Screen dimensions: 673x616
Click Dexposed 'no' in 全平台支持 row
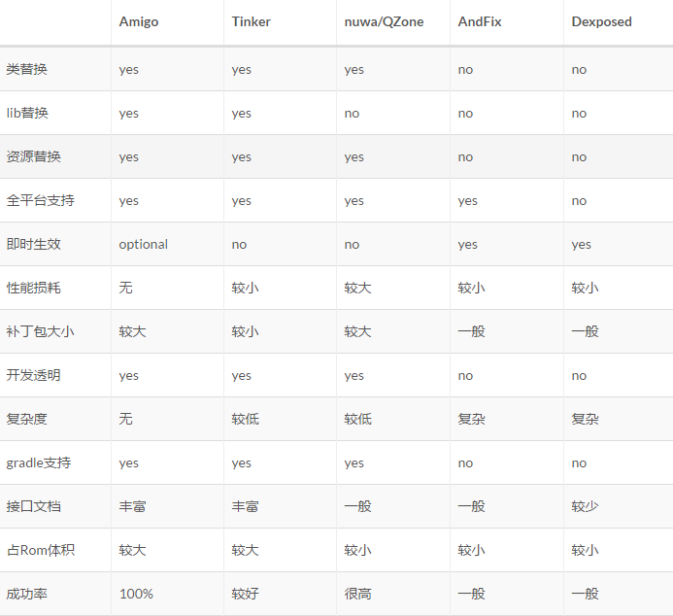(579, 201)
